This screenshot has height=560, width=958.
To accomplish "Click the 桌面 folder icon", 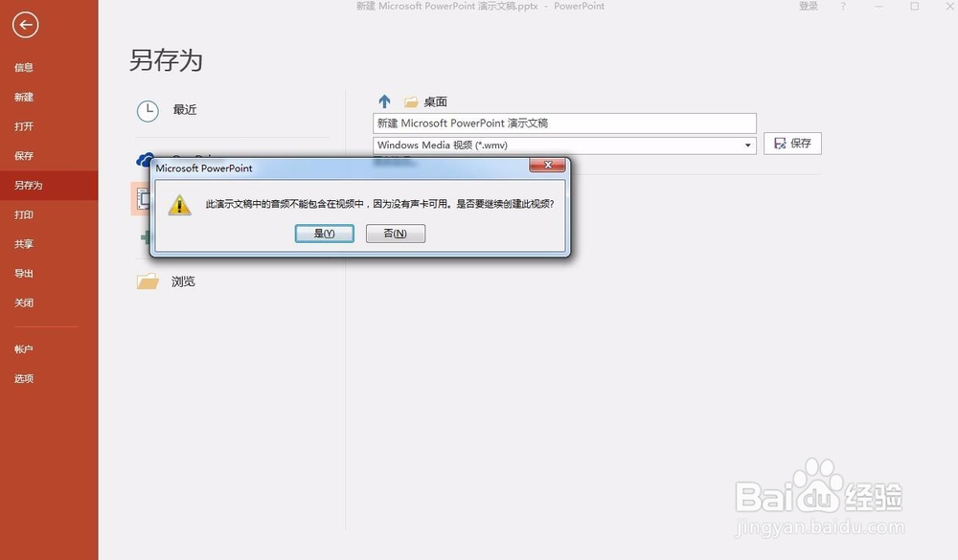I will 411,102.
